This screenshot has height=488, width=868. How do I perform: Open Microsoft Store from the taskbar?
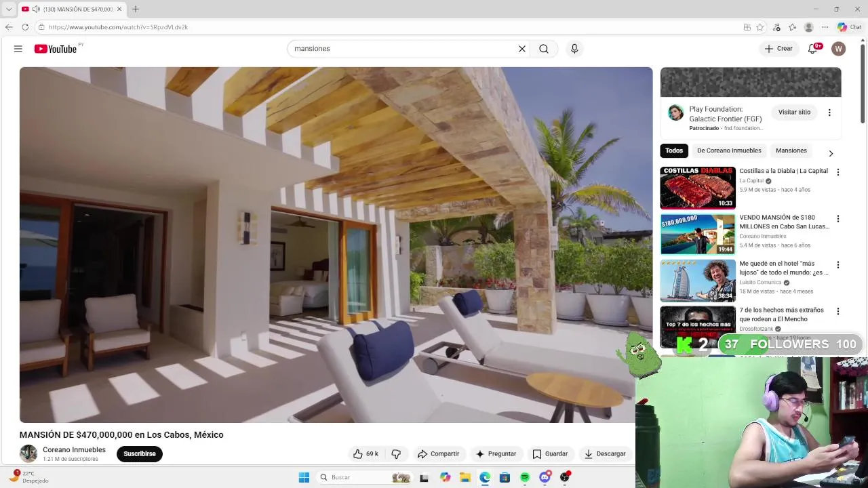[505, 478]
